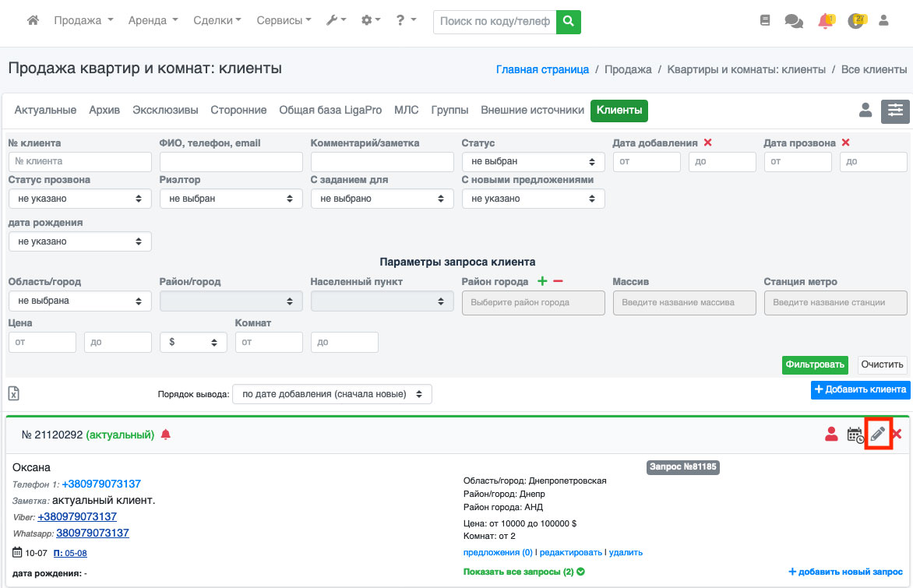Open the Порядок вывода sort dropdown
This screenshot has width=913, height=588.
(x=332, y=394)
